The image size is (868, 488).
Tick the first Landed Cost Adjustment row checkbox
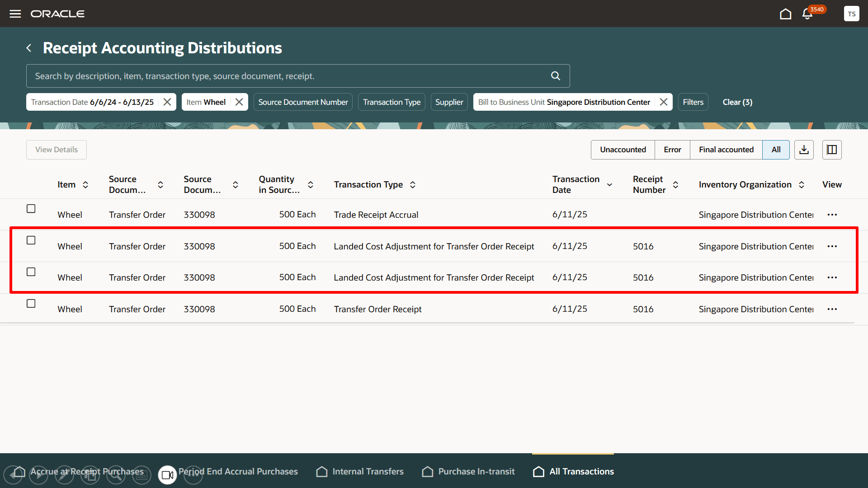pos(31,240)
